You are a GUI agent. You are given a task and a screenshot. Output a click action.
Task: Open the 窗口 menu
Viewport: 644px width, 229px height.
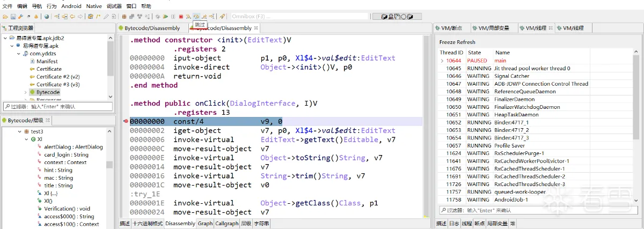click(x=131, y=6)
